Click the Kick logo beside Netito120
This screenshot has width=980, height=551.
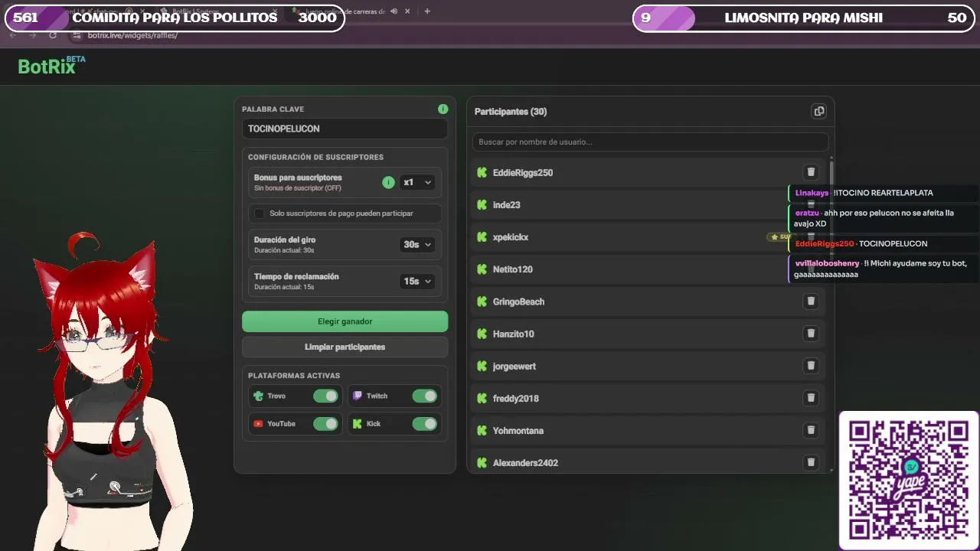482,269
